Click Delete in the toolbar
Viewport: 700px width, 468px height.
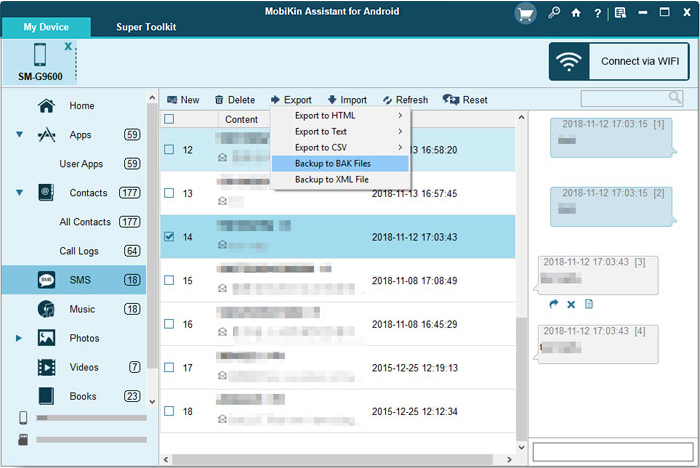coord(235,100)
